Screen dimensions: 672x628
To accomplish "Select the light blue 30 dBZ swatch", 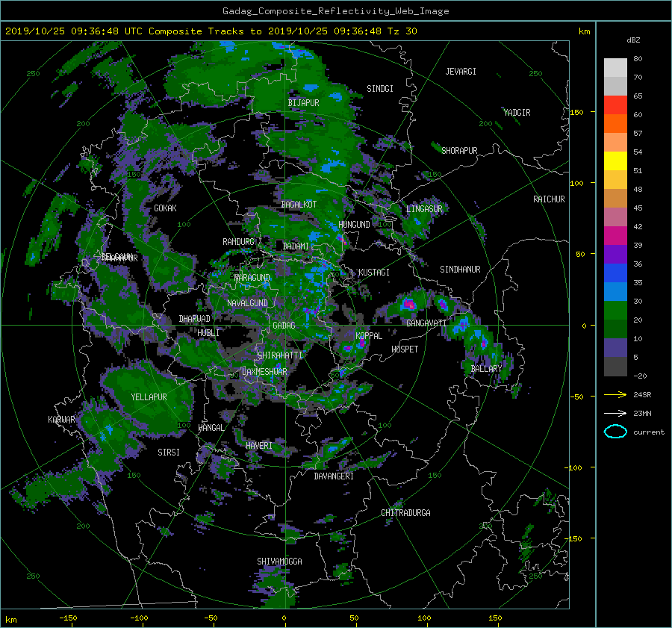I will point(615,291).
